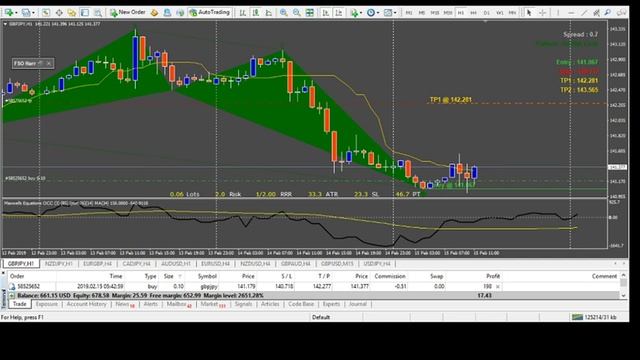The height and width of the screenshot is (360, 640).
Task: Click the connection status 125214/31 kb
Action: tap(594, 317)
